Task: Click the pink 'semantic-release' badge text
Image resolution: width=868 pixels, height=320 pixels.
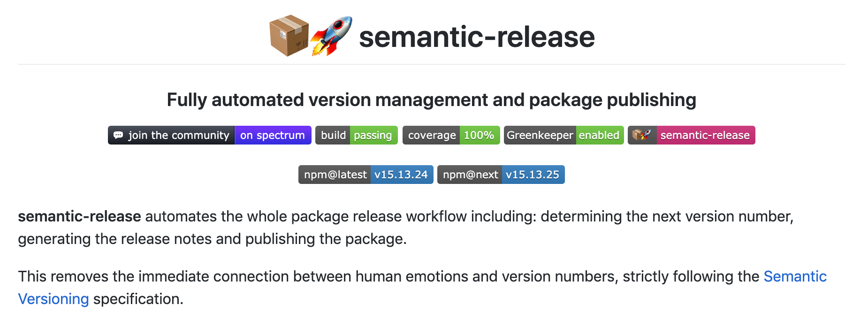Action: click(x=705, y=135)
